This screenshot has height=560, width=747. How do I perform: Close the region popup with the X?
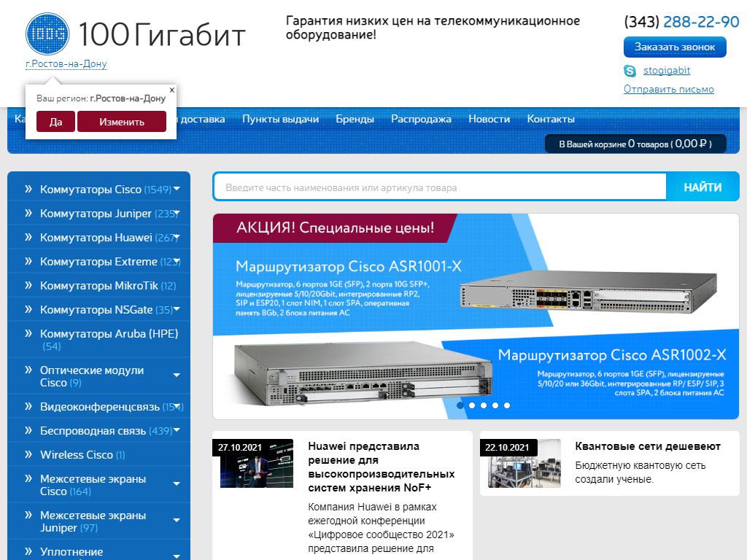[172, 90]
